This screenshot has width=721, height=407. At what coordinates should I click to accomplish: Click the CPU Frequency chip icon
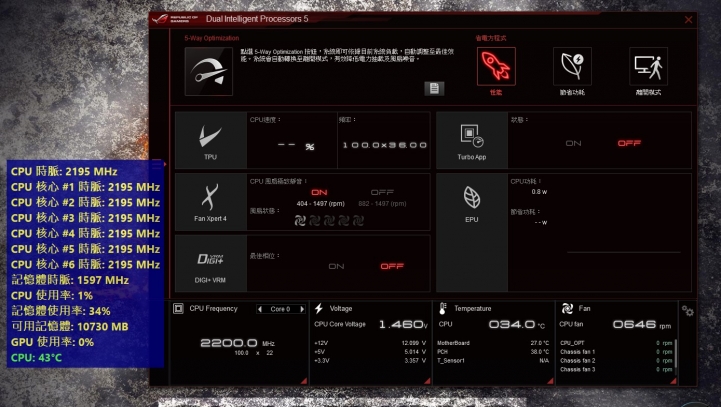tap(178, 309)
